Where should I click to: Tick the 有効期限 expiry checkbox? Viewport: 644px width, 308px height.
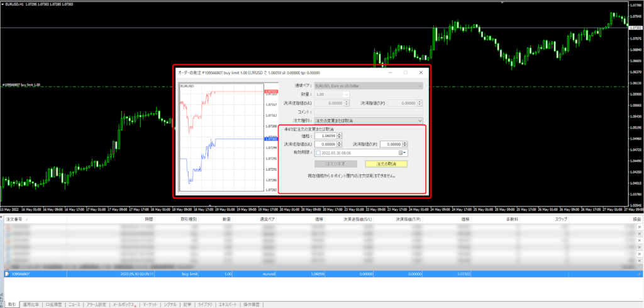(318, 152)
